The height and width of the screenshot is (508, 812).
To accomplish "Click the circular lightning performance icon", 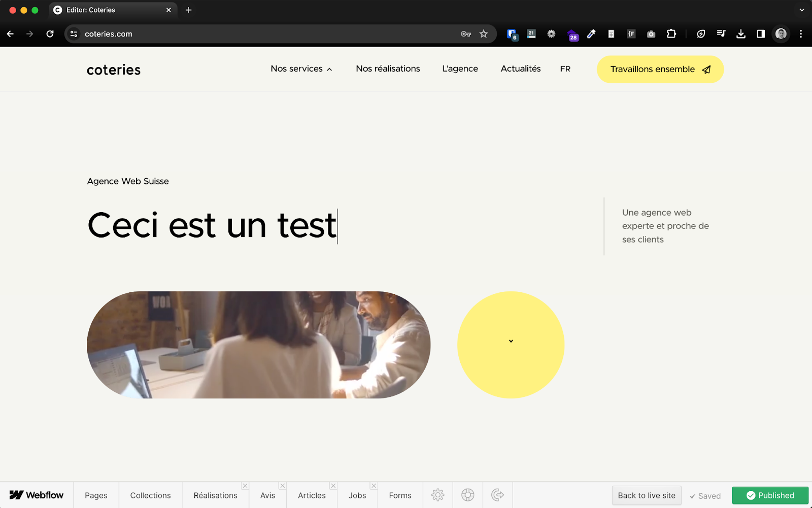I will pyautogui.click(x=701, y=34).
